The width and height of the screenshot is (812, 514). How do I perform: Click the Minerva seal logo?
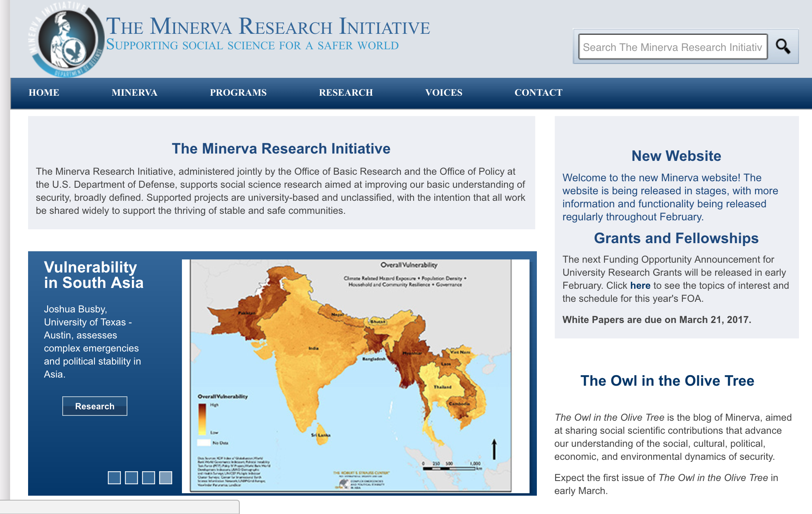[x=66, y=40]
